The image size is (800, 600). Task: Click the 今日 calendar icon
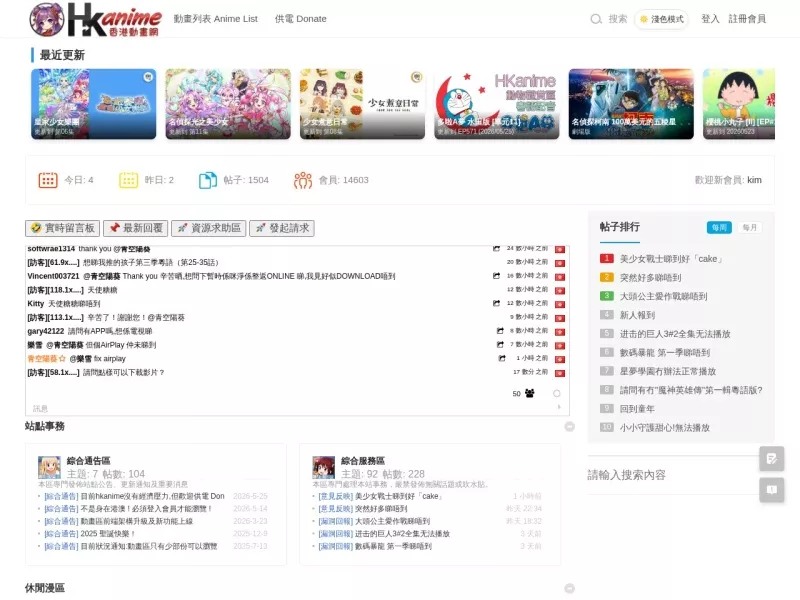[48, 180]
